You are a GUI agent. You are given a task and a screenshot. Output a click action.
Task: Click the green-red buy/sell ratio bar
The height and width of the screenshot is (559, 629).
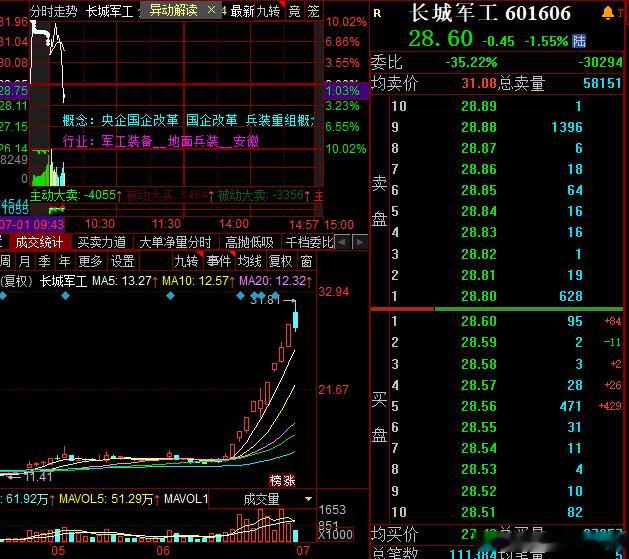497,309
